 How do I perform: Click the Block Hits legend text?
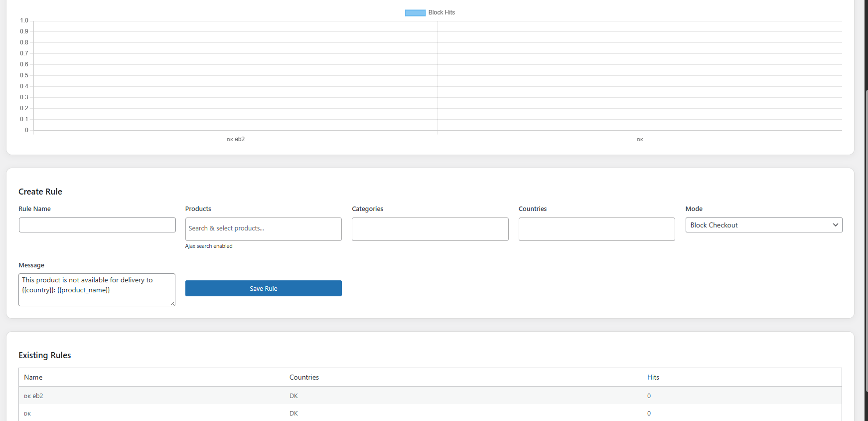[441, 12]
